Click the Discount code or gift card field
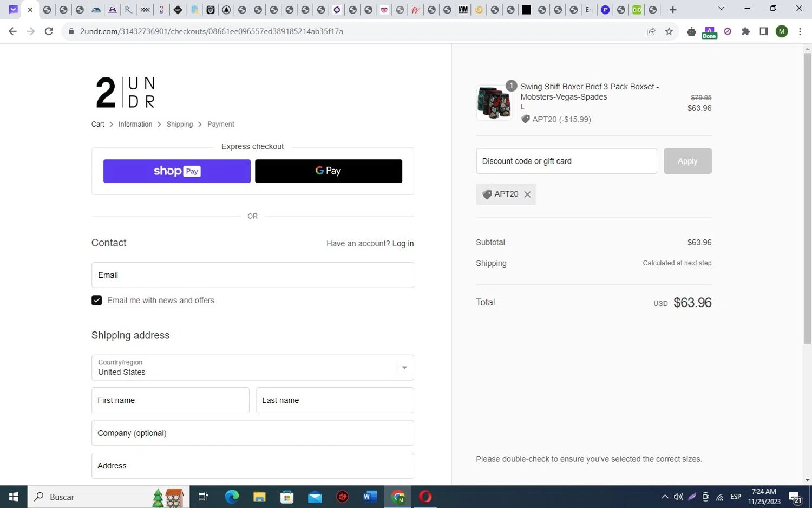Viewport: 812px width, 508px height. click(566, 161)
